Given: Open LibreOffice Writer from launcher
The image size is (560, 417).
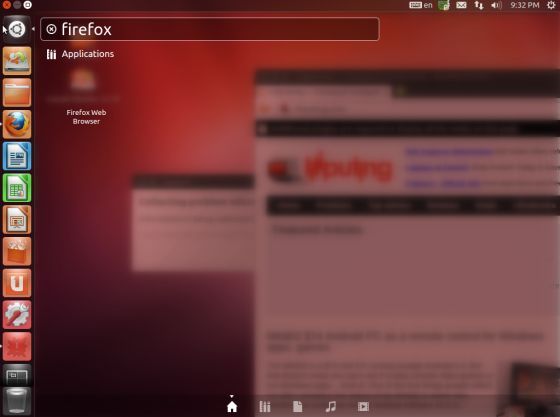Looking at the screenshot, I should click(17, 156).
